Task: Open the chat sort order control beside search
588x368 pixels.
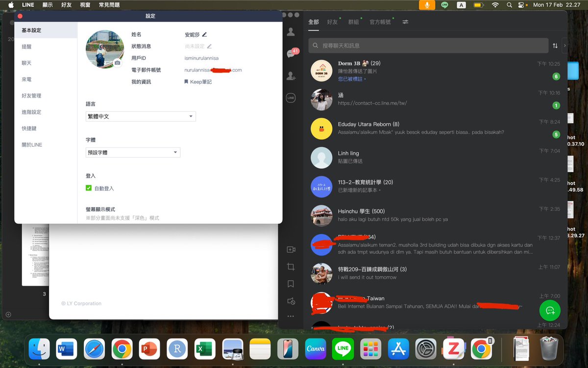Action: (555, 45)
